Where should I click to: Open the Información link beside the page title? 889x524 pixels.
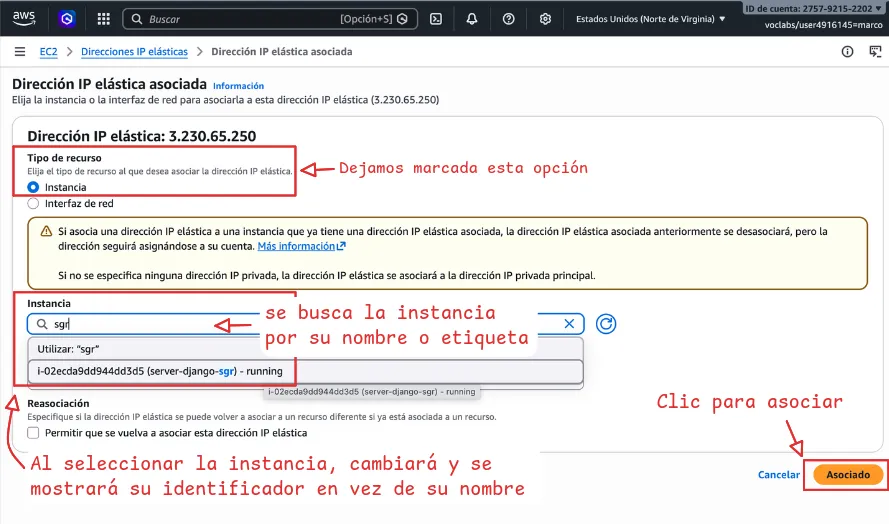click(238, 86)
